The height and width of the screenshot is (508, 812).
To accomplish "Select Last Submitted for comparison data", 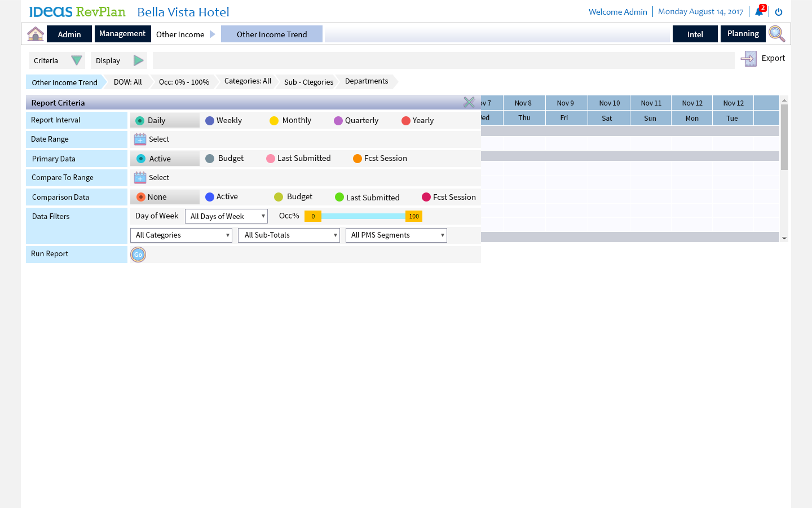I will point(339,198).
